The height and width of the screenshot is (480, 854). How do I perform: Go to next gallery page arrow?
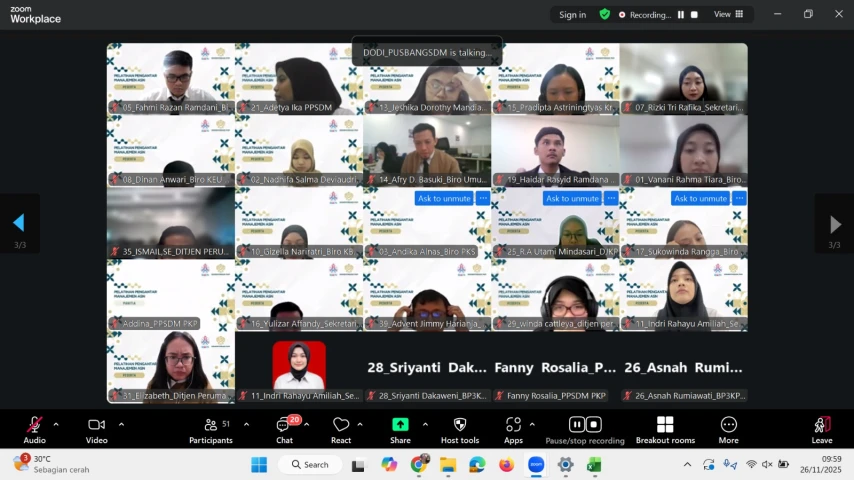(835, 223)
